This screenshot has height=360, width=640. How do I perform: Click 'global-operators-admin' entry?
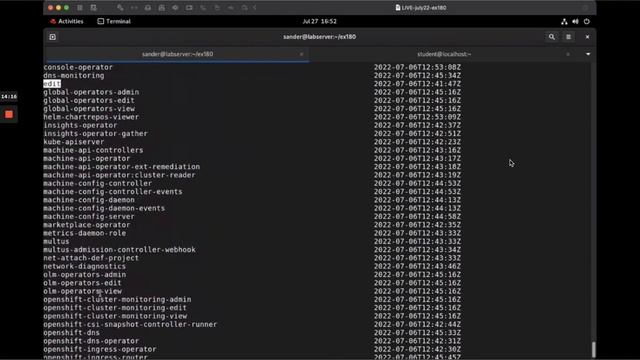pos(91,92)
